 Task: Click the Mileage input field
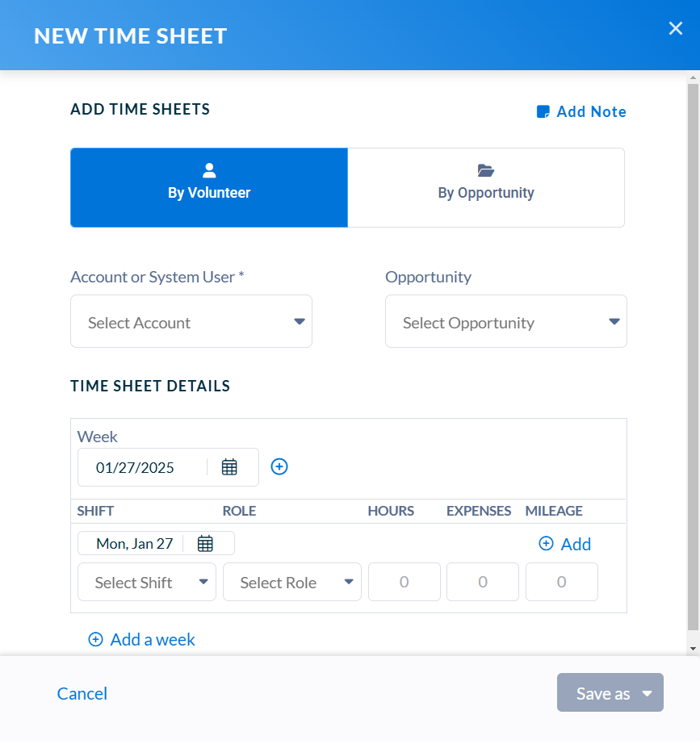(561, 582)
